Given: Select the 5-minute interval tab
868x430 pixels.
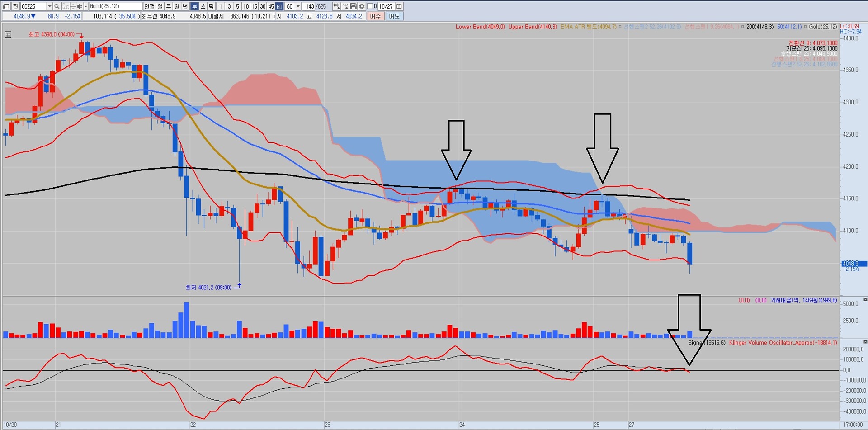Looking at the screenshot, I should pyautogui.click(x=238, y=6).
